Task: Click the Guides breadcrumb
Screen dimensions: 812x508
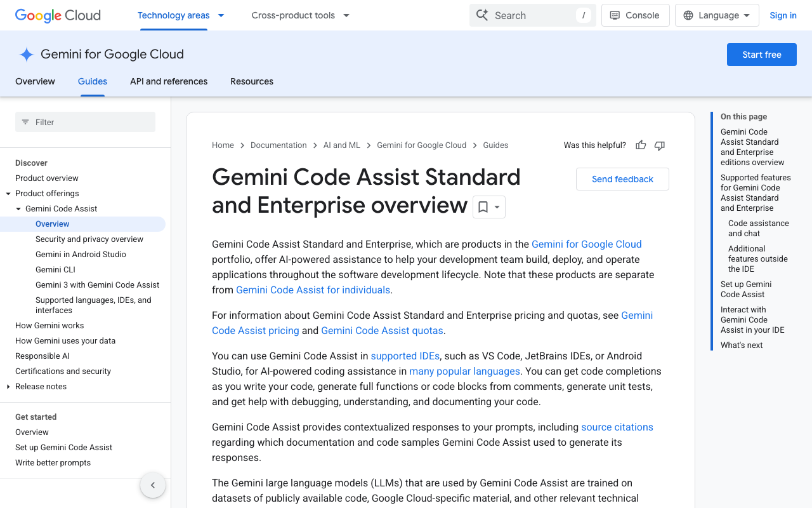Action: [495, 145]
